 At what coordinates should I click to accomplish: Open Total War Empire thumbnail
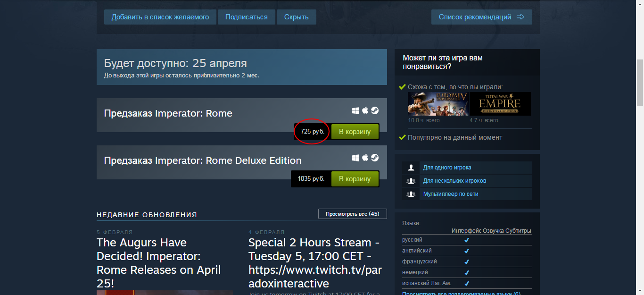[x=500, y=104]
